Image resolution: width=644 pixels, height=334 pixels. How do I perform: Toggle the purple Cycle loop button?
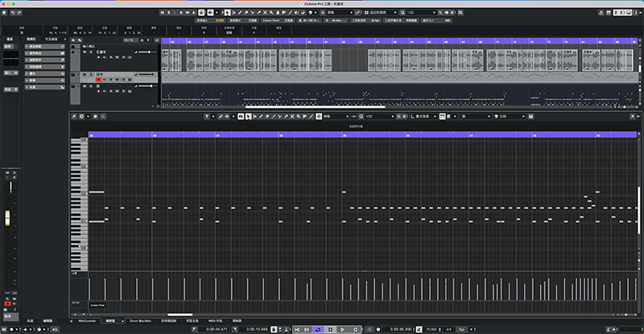tap(318, 329)
